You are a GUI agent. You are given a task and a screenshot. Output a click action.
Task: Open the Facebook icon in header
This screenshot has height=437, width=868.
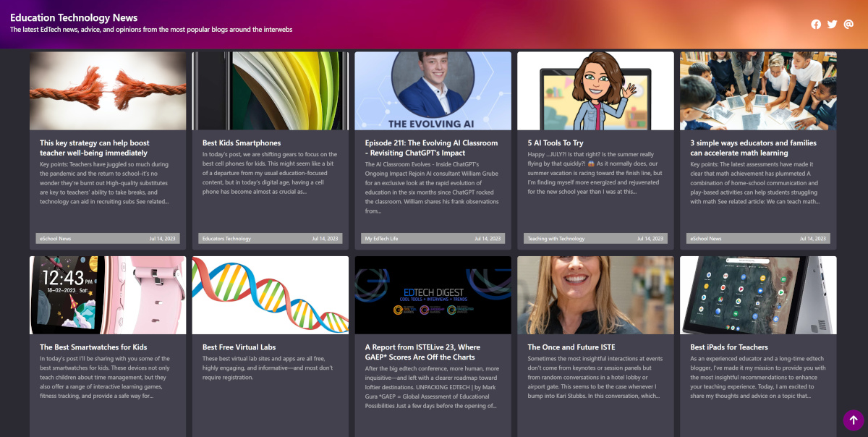tap(816, 24)
